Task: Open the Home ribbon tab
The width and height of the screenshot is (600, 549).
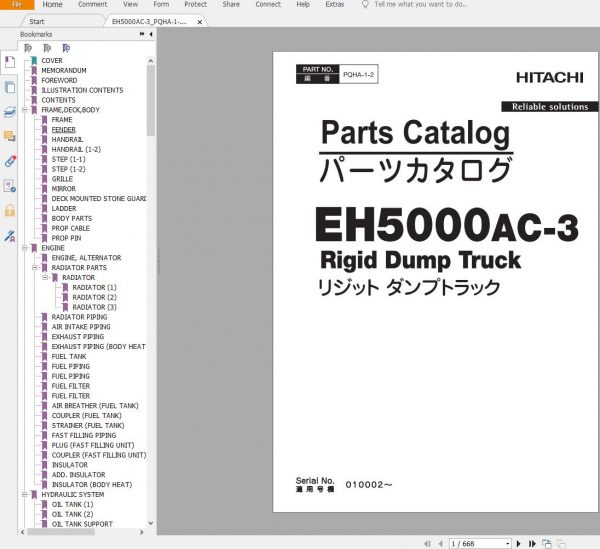Action: [52, 5]
